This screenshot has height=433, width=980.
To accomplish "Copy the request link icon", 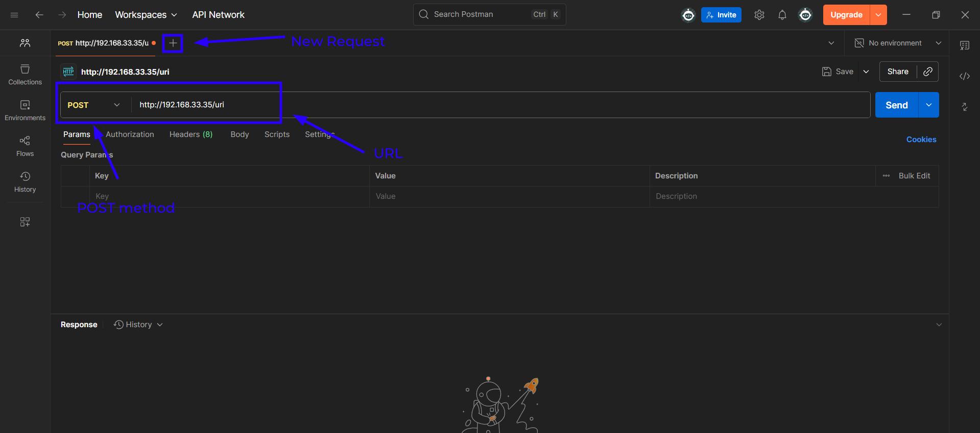I will coord(928,72).
